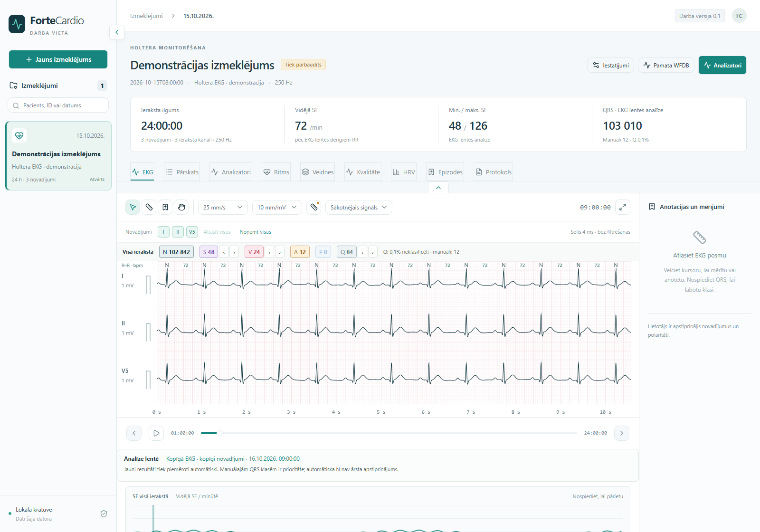Viewport: 760px width, 532px height.
Task: Open the Protokols tab
Action: [494, 172]
